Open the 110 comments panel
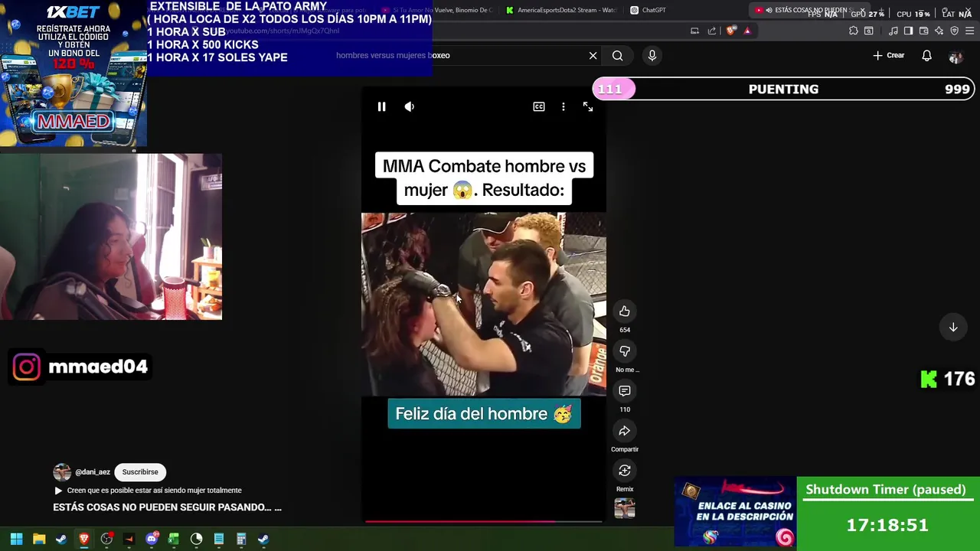 (x=625, y=391)
